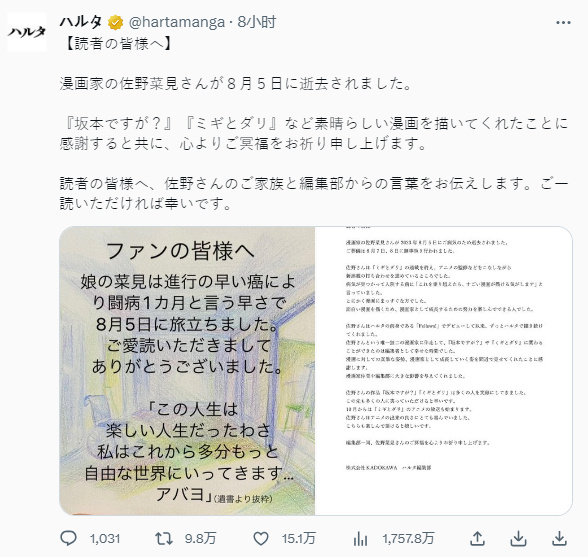Click the share upload arrow icon
This screenshot has height=557, width=588.
point(477,538)
